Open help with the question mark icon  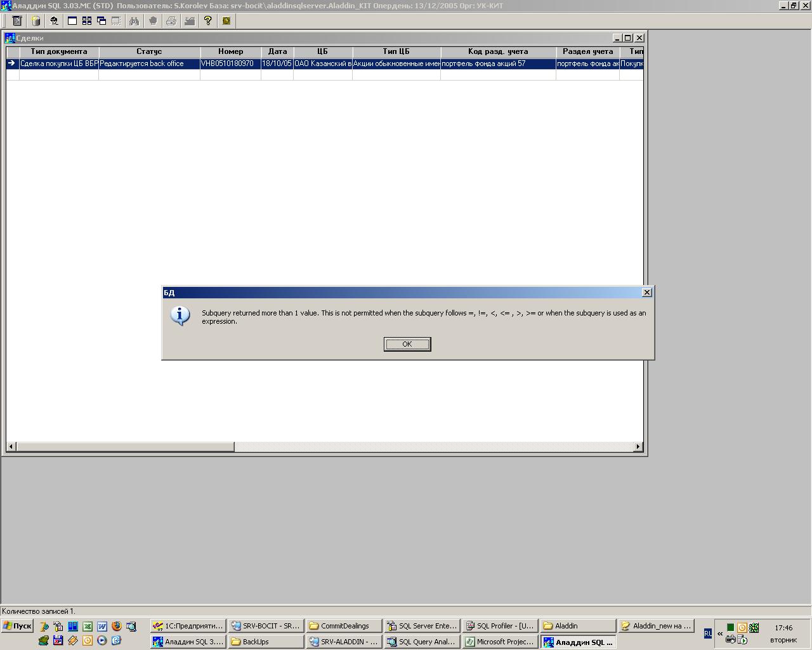tap(207, 21)
